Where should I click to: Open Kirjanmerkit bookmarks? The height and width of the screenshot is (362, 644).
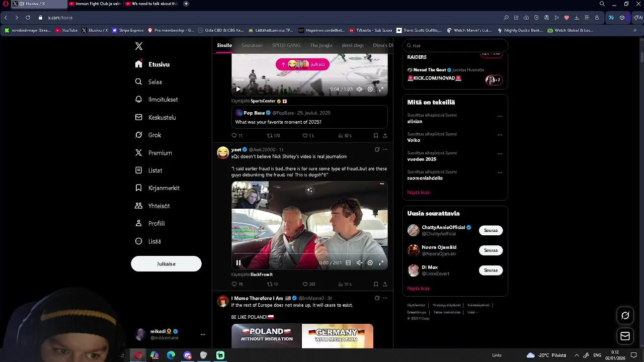point(157,188)
